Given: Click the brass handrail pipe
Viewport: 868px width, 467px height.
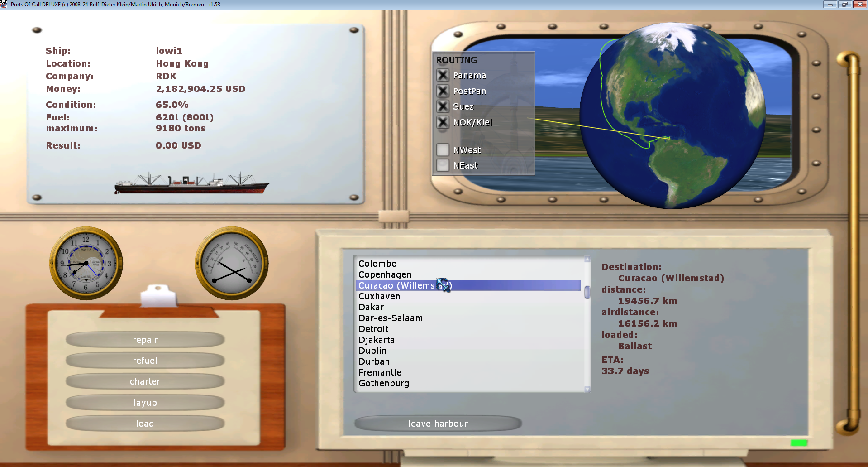Looking at the screenshot, I should pos(850,244).
